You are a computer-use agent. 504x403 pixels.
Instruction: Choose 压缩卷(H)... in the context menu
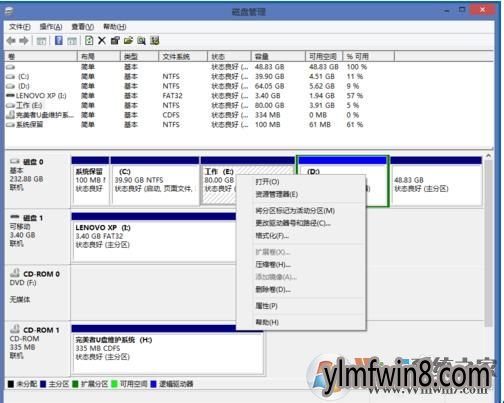tap(273, 265)
